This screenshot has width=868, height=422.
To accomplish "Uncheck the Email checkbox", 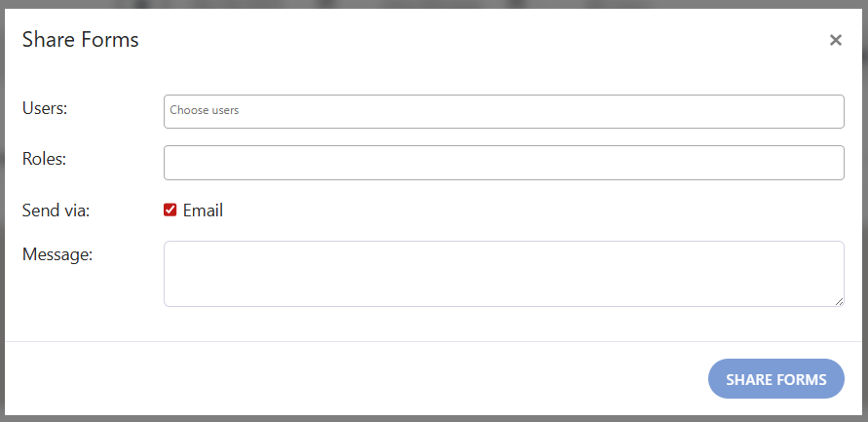I will tap(170, 210).
